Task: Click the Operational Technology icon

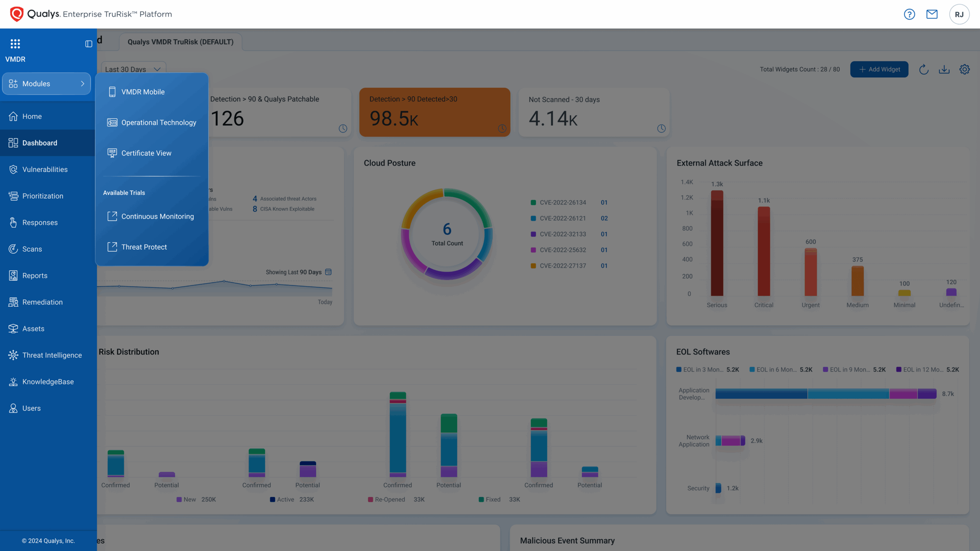Action: pyautogui.click(x=112, y=122)
